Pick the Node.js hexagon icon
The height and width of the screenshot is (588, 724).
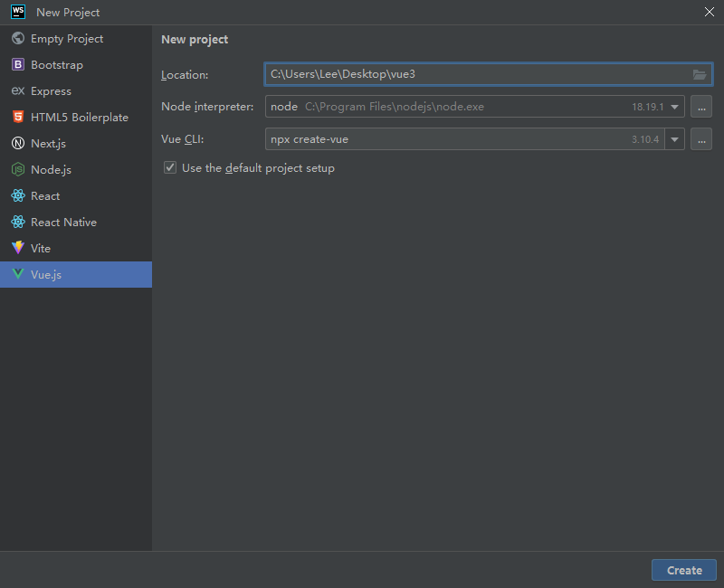point(18,169)
